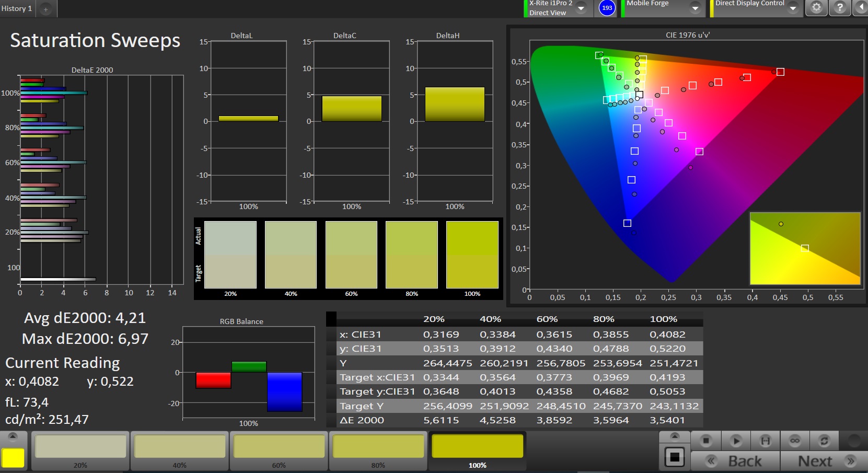
Task: Open help question mark button
Action: [840, 7]
